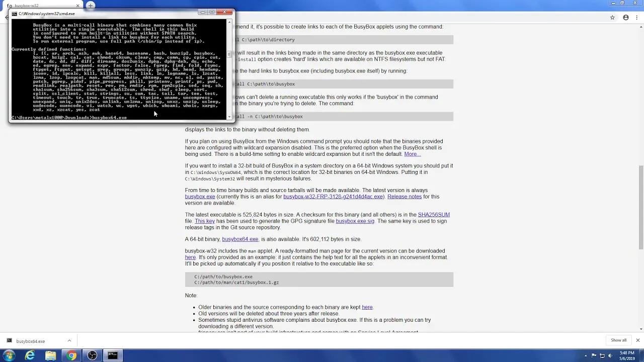Open new Chrome tab with plus button
This screenshot has width=644, height=362.
pos(91,6)
